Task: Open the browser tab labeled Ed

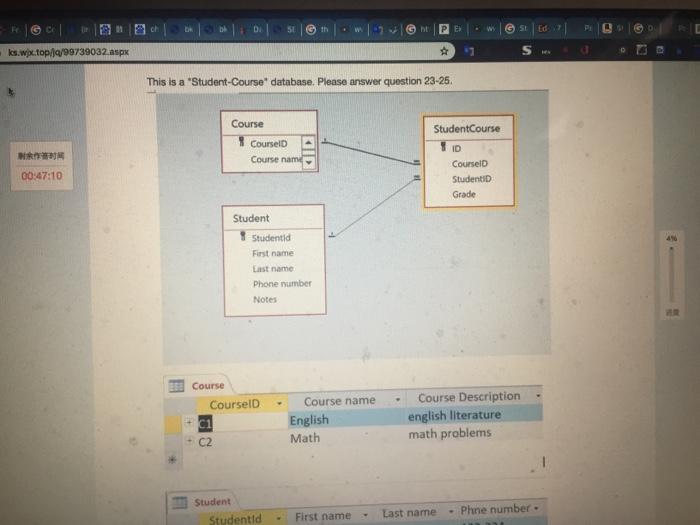Action: point(551,29)
